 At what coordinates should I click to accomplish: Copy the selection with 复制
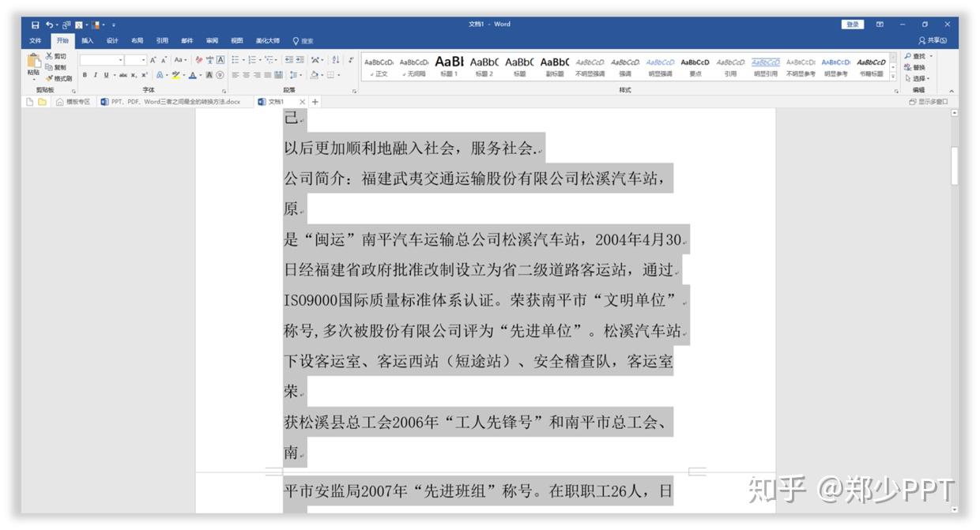point(55,67)
